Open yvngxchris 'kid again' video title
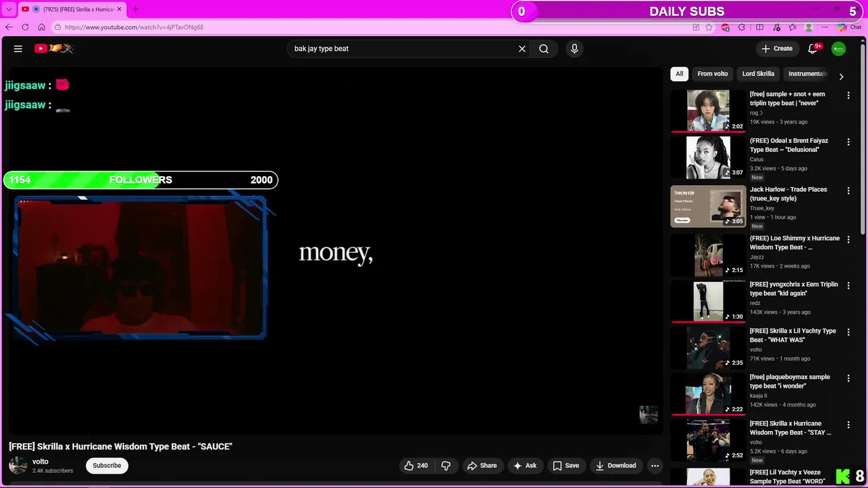The width and height of the screenshot is (868, 488). tap(794, 289)
